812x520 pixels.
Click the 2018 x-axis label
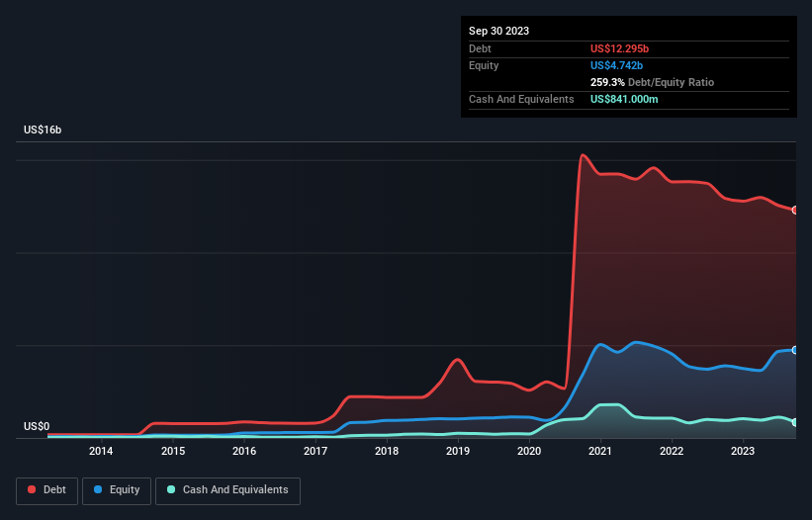pyautogui.click(x=387, y=451)
